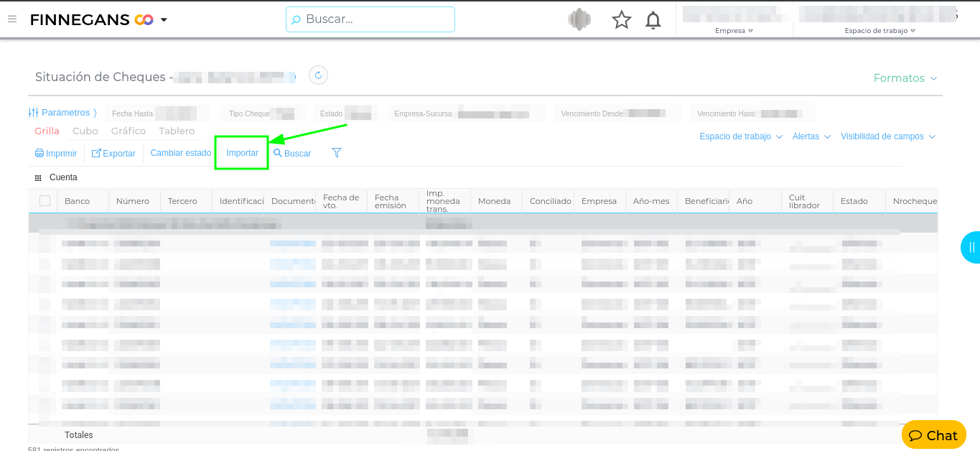Screen dimensions: 980x451
Task: Select the Vencimiento Hasta parameter
Action: pyautogui.click(x=752, y=113)
